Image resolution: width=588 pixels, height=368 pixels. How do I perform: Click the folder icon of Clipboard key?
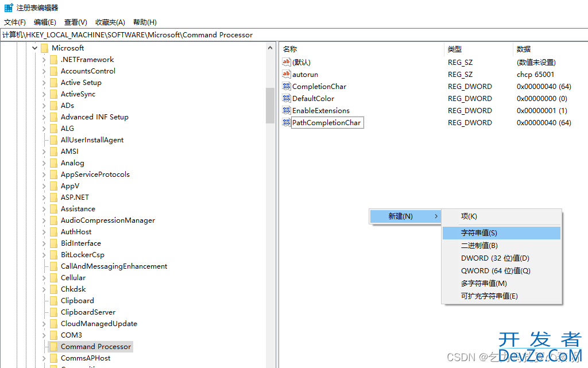[x=53, y=301]
